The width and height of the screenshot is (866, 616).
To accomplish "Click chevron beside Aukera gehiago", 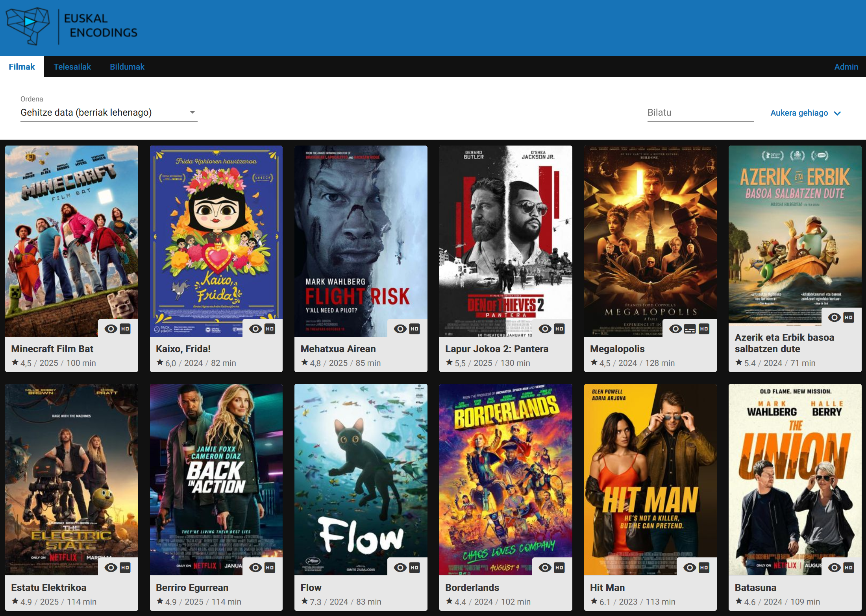I will point(837,113).
